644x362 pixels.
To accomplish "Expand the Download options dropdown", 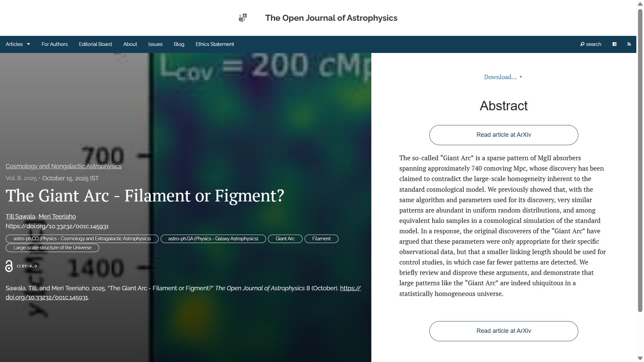I will pyautogui.click(x=503, y=77).
